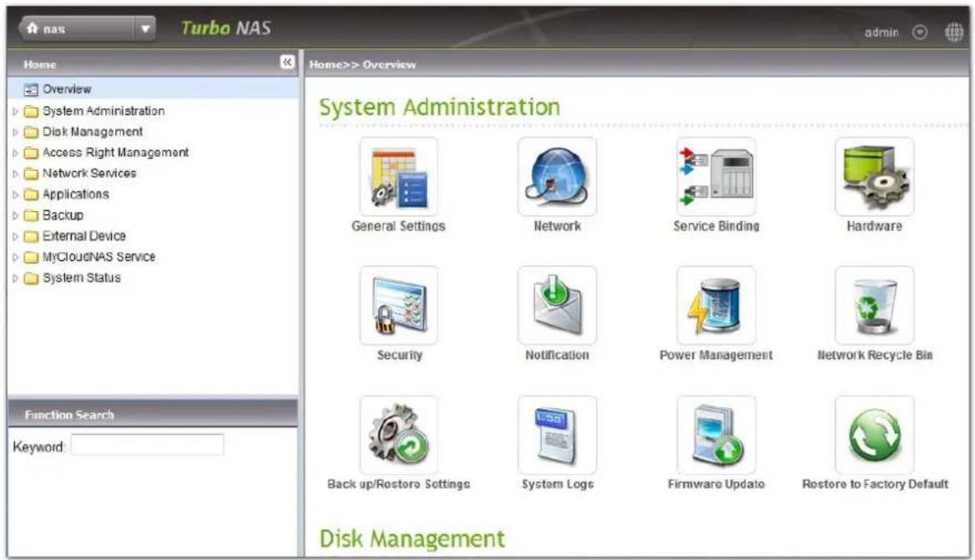This screenshot has height=560, width=975.
Task: Select the External Device folder label
Action: 84,236
